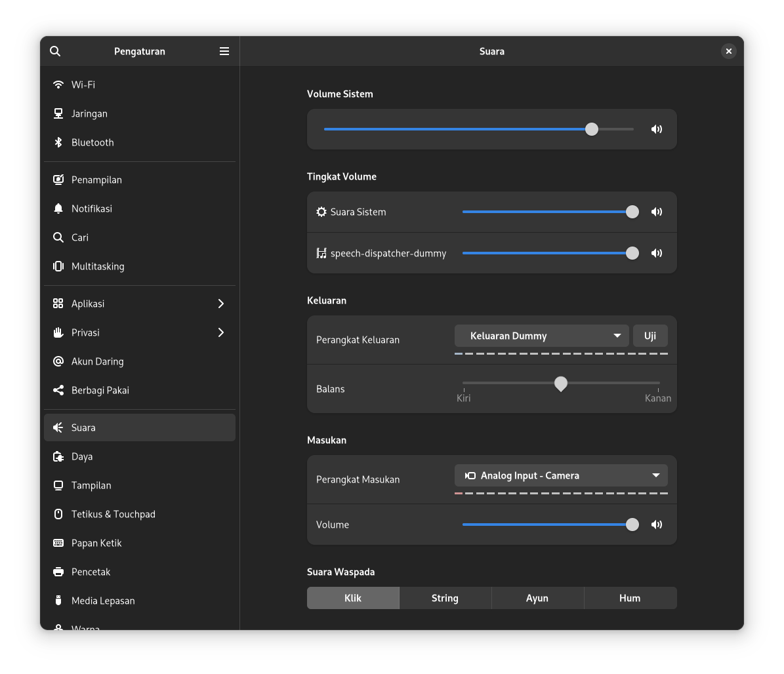Select the Ayun alert sound button

pyautogui.click(x=537, y=598)
